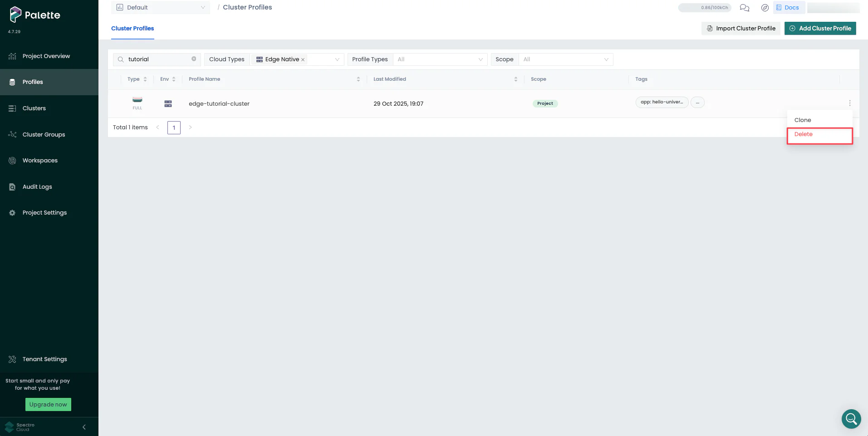This screenshot has height=436, width=868.
Task: Check usage on the 0.86/100kCh meter
Action: point(705,7)
